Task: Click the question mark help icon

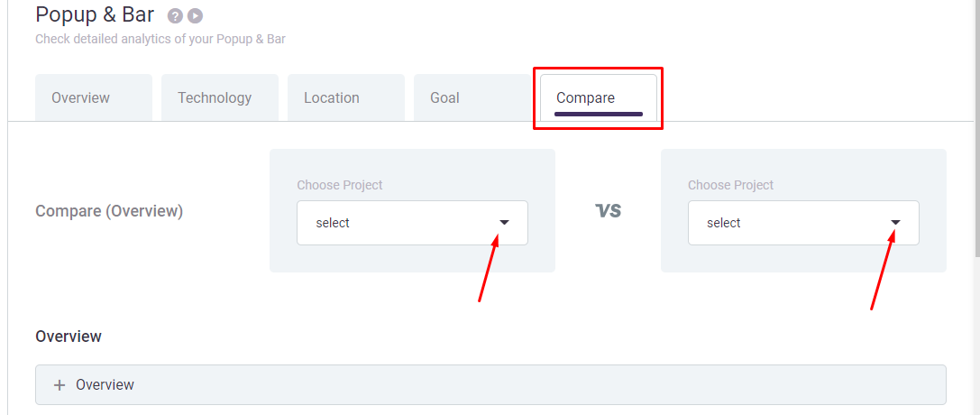Action: point(175,15)
